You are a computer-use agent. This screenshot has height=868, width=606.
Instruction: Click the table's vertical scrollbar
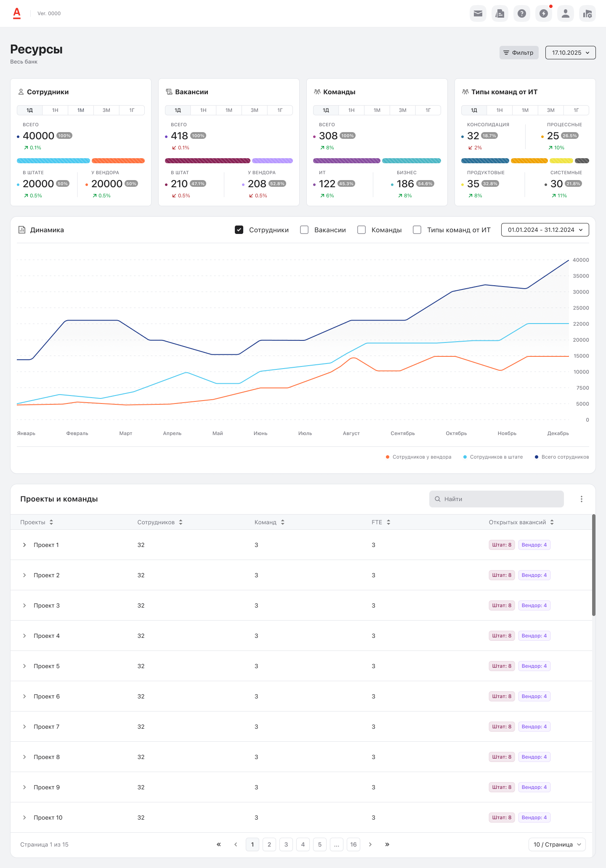click(593, 565)
